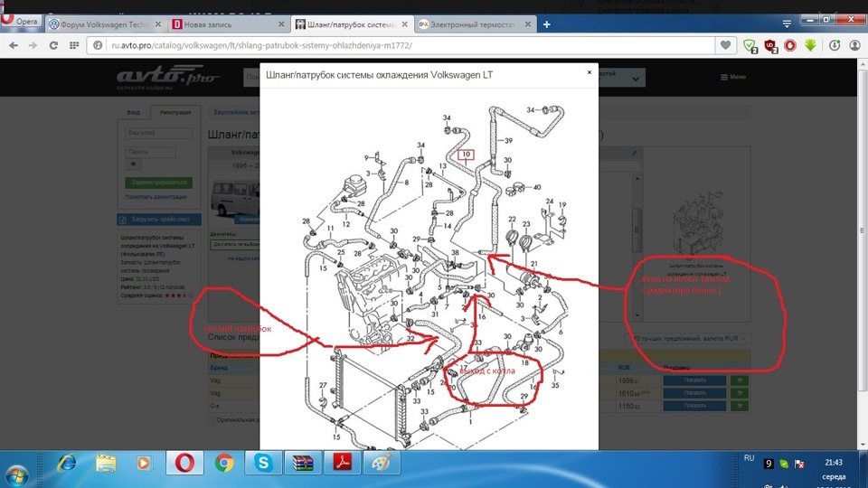The height and width of the screenshot is (488, 868).
Task: Click the green Зарегистрироваться button
Action: 159,182
